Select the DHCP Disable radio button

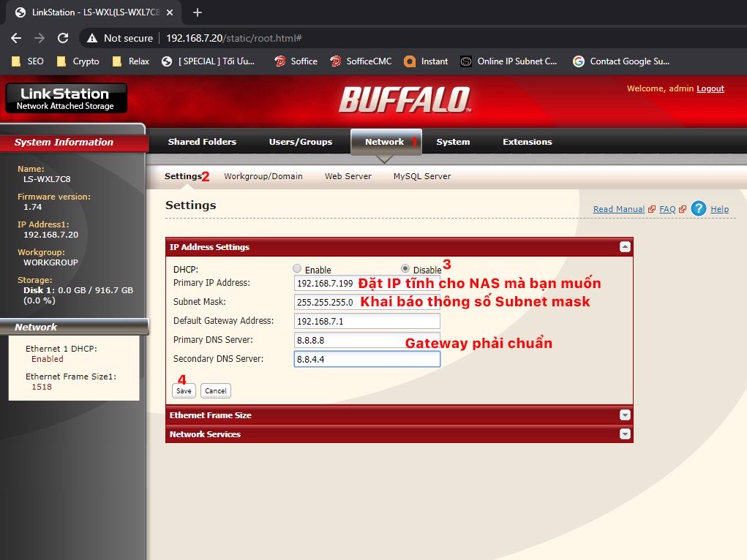405,268
